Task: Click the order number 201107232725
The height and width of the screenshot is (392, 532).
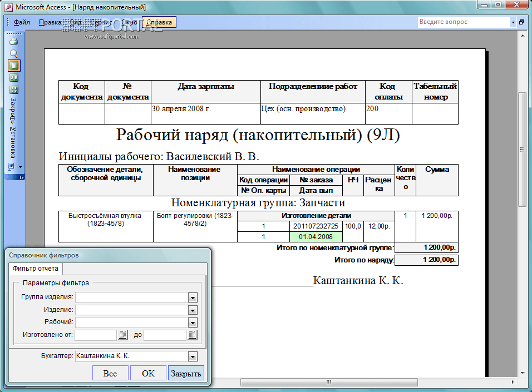Action: coord(316,226)
